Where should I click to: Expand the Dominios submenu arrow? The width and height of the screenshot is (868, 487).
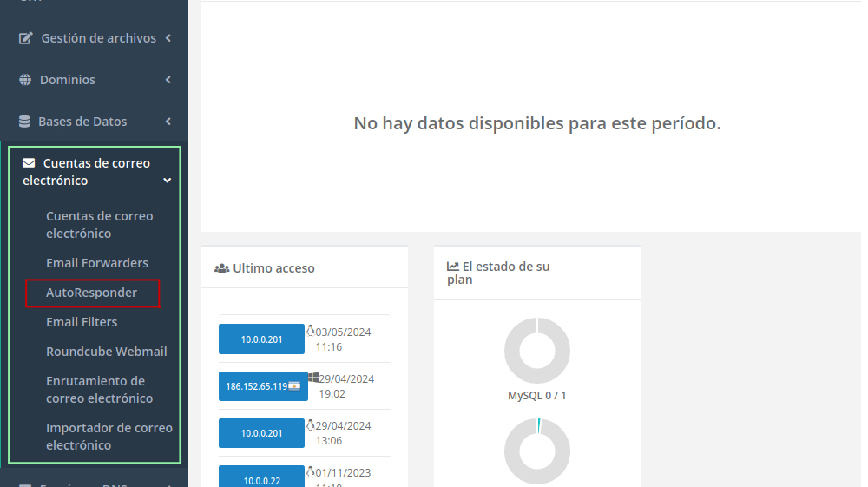[168, 80]
